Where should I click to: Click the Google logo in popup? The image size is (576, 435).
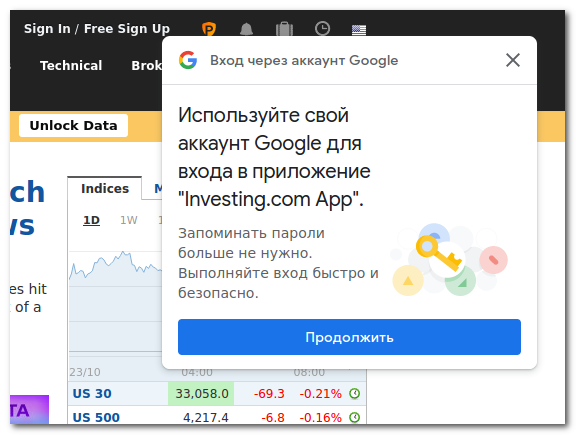tap(188, 60)
